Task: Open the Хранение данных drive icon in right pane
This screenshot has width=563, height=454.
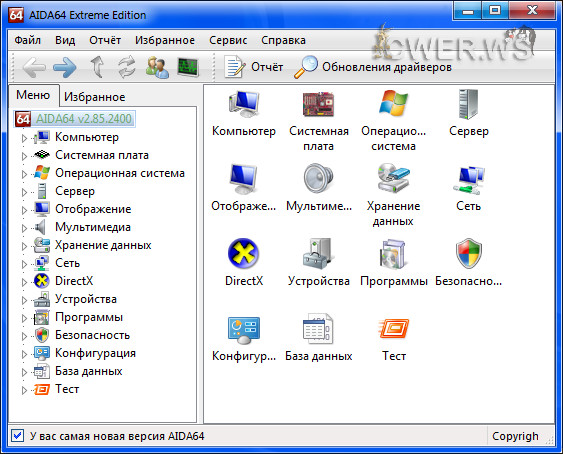Action: tap(394, 178)
